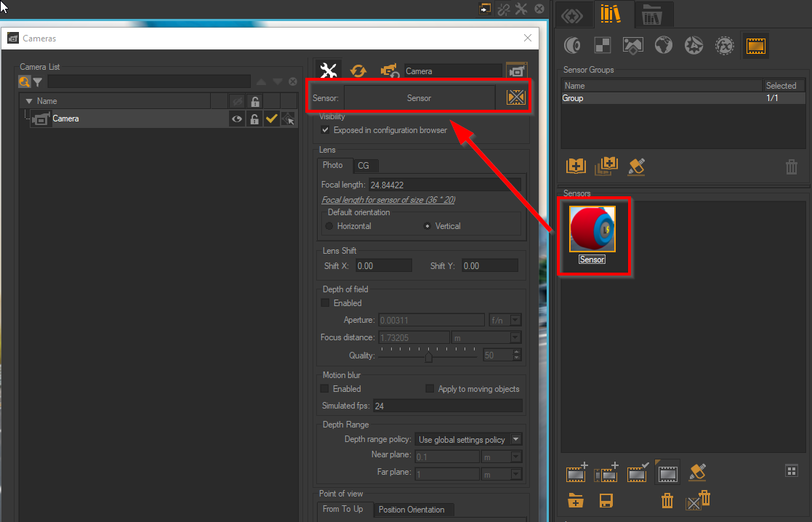Open the fx post-process library icon
Image resolution: width=812 pixels, height=522 pixels.
pyautogui.click(x=725, y=46)
